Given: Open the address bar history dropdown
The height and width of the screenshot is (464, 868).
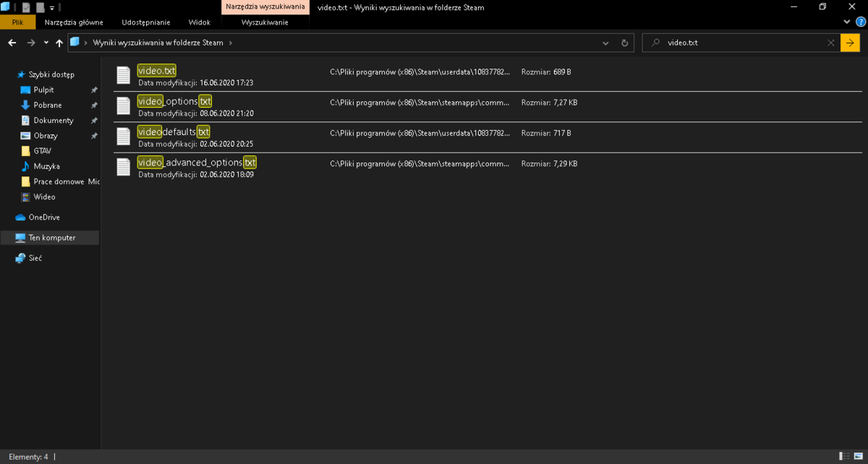Looking at the screenshot, I should point(606,43).
